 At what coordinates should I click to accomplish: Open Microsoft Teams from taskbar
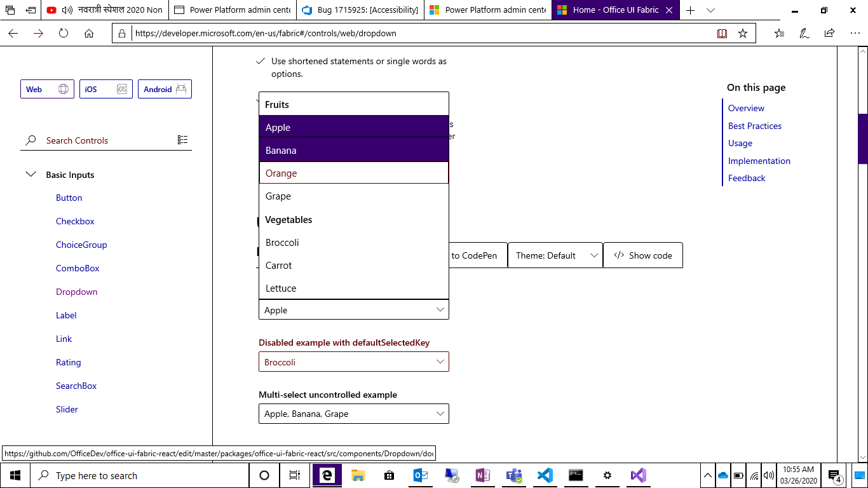(x=514, y=475)
